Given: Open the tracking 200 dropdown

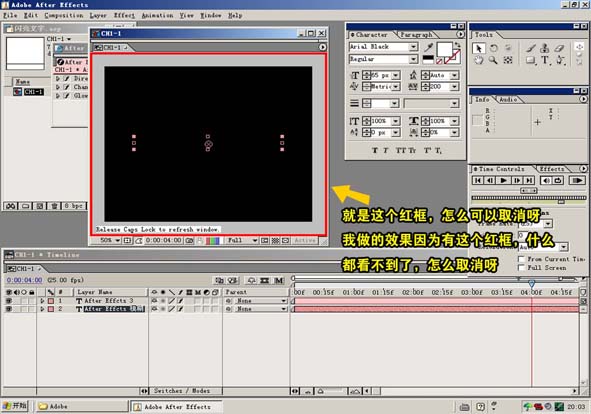Looking at the screenshot, I should click(455, 87).
